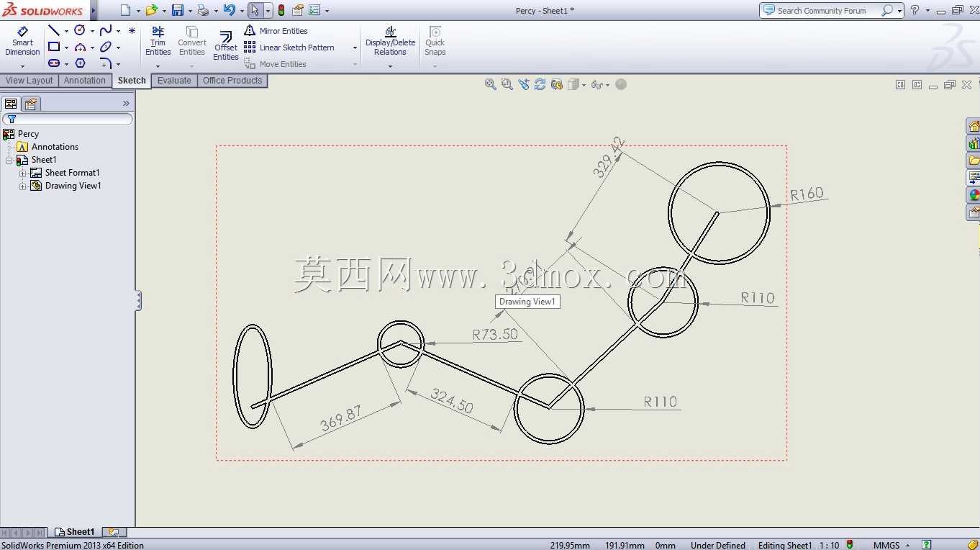Expand the Line tool dropdown arrow
Screen dimensions: 980x550
(66, 31)
